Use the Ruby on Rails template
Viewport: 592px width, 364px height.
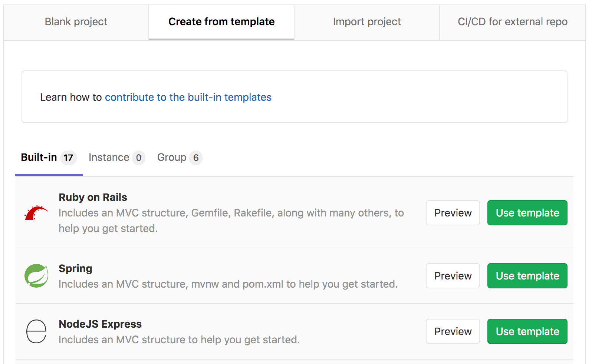coord(527,213)
